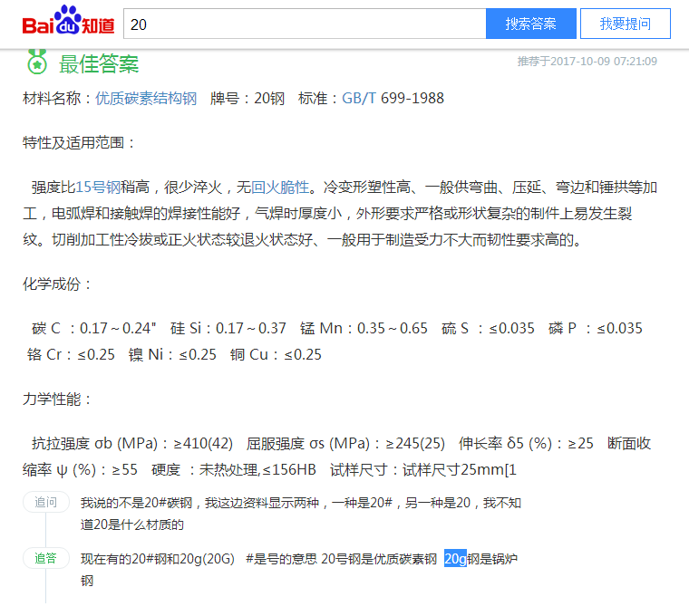Click the 硬度：未热处理,≤156HB text

234,470
